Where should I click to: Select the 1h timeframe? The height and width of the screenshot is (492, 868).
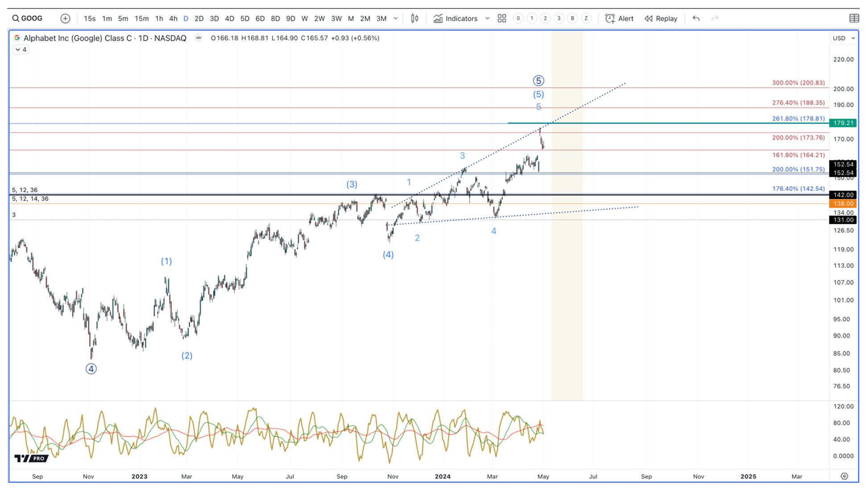coord(159,18)
